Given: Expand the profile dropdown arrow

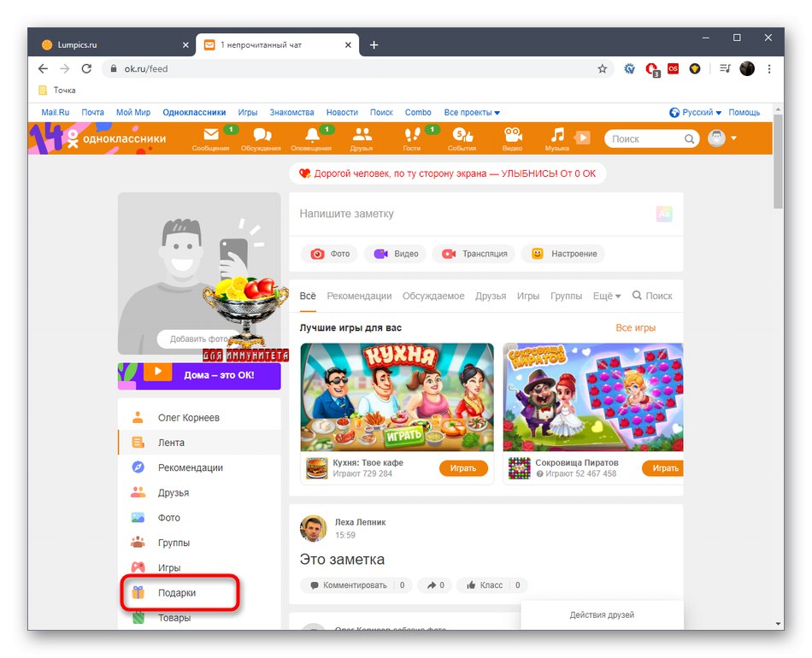Looking at the screenshot, I should 734,138.
